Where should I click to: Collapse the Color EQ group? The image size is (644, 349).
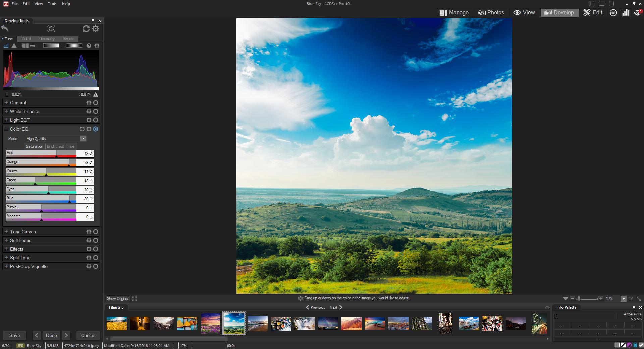pyautogui.click(x=6, y=129)
